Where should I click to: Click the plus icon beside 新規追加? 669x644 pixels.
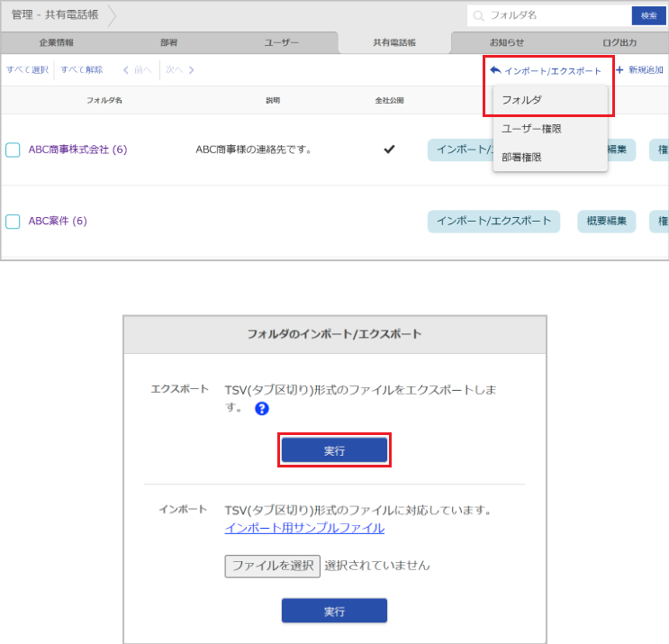(x=619, y=70)
